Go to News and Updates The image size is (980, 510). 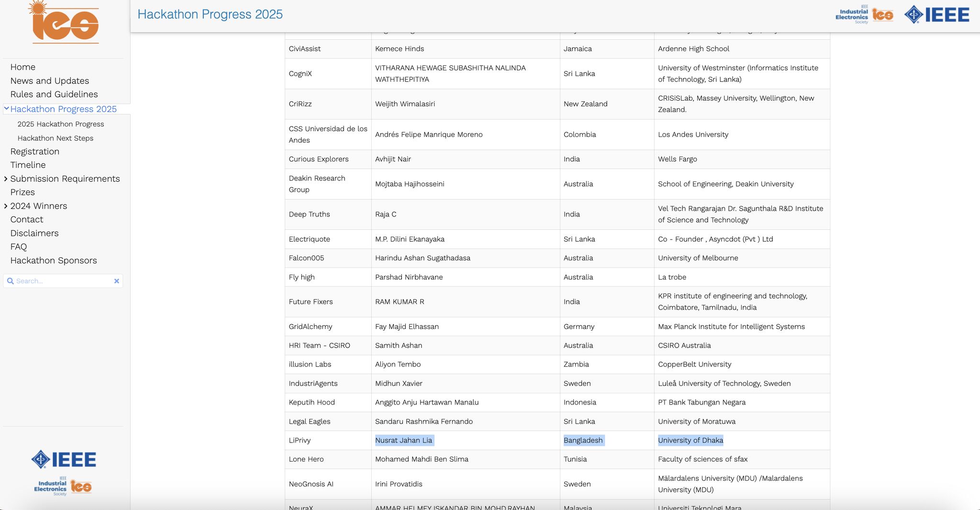[x=50, y=81]
